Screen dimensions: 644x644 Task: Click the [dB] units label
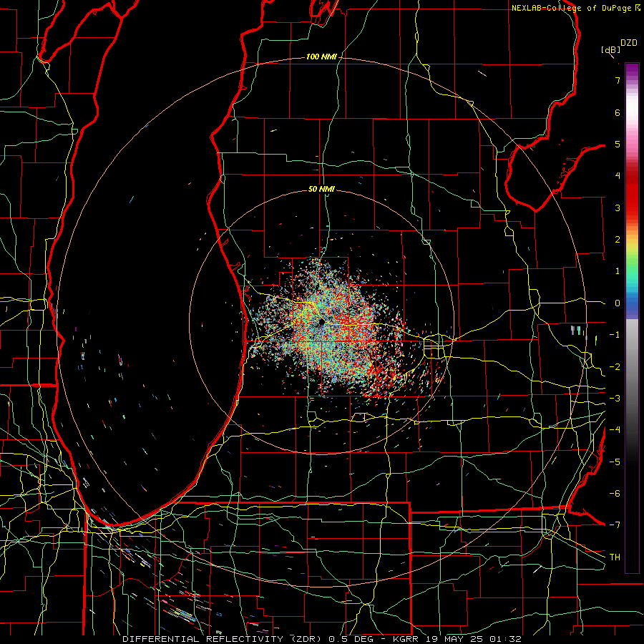pyautogui.click(x=610, y=49)
